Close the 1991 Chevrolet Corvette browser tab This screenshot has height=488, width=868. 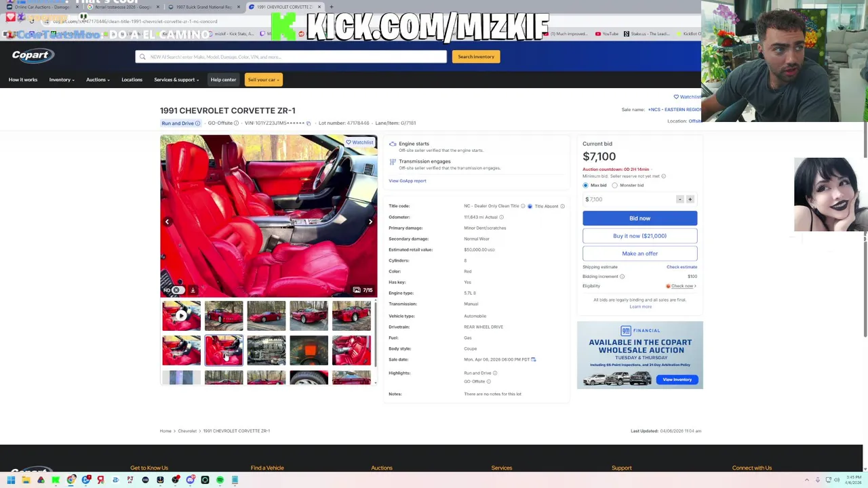pos(319,7)
